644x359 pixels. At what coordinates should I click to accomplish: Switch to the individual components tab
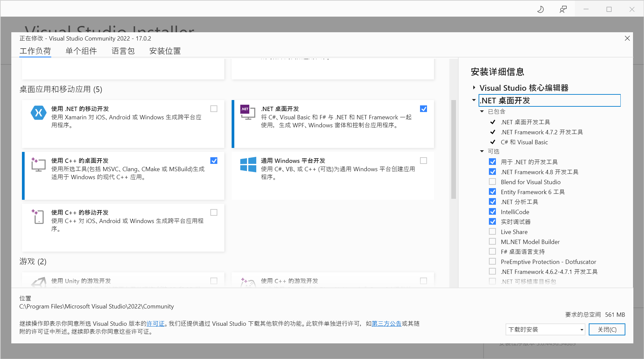coord(81,51)
